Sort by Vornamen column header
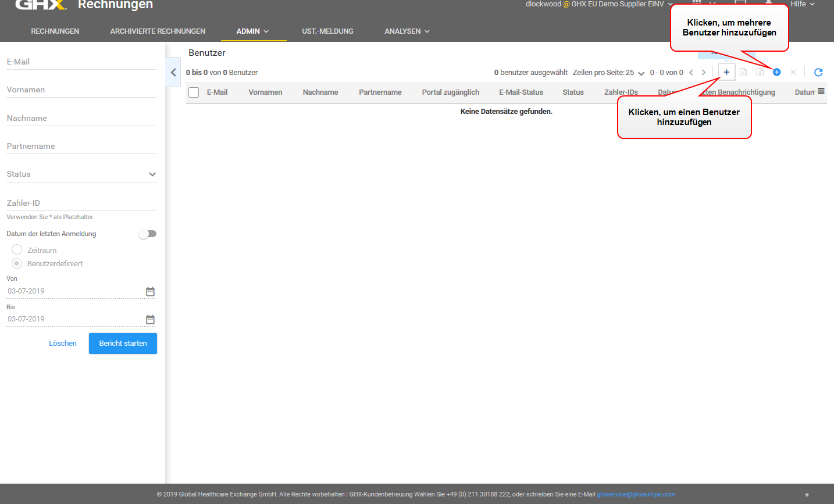 [x=265, y=92]
